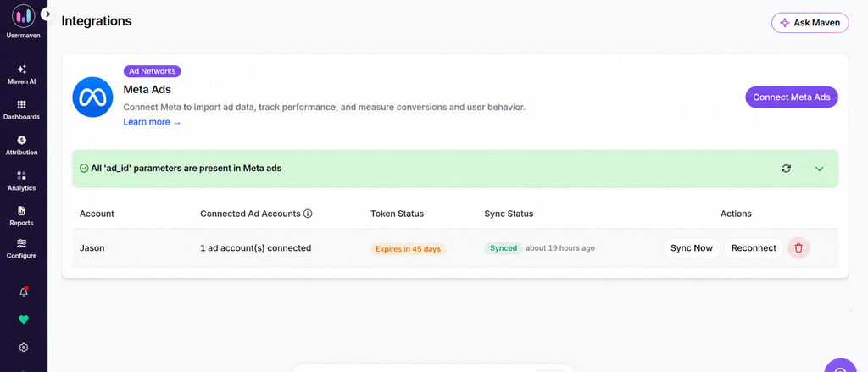This screenshot has height=372, width=868.
Task: Go to Attribution in the sidebar
Action: click(x=21, y=146)
